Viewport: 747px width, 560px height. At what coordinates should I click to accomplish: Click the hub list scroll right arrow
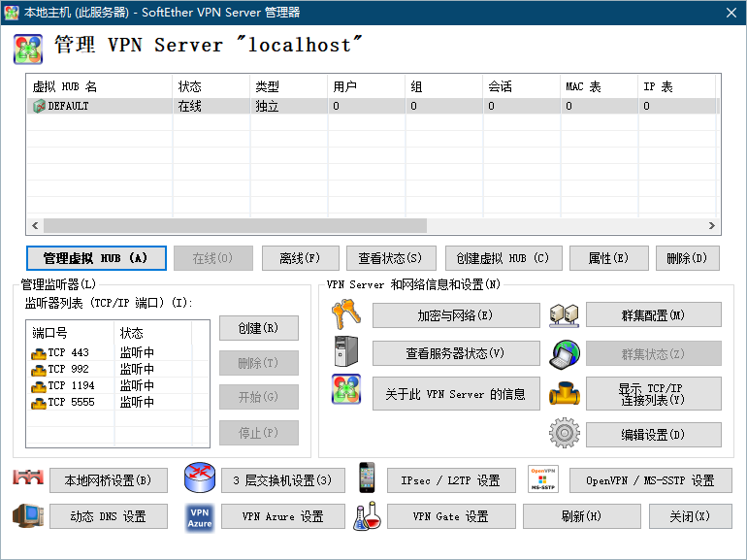click(x=712, y=225)
